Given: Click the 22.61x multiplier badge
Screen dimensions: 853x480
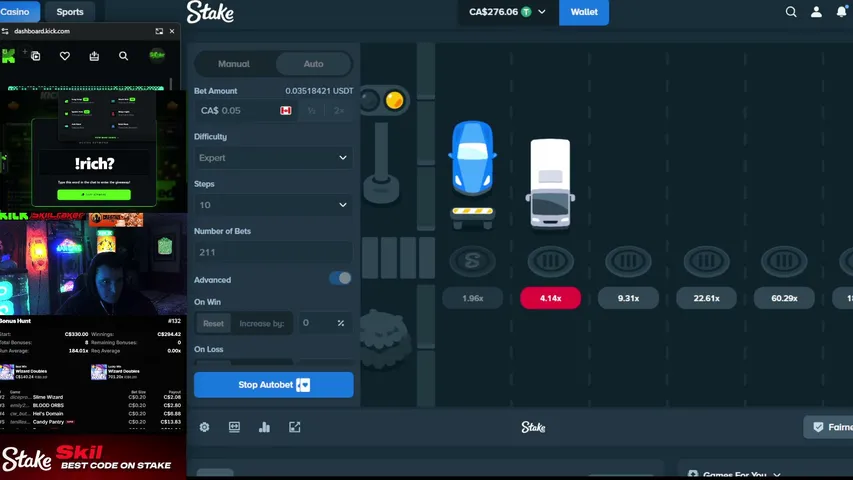Looking at the screenshot, I should pyautogui.click(x=706, y=298).
